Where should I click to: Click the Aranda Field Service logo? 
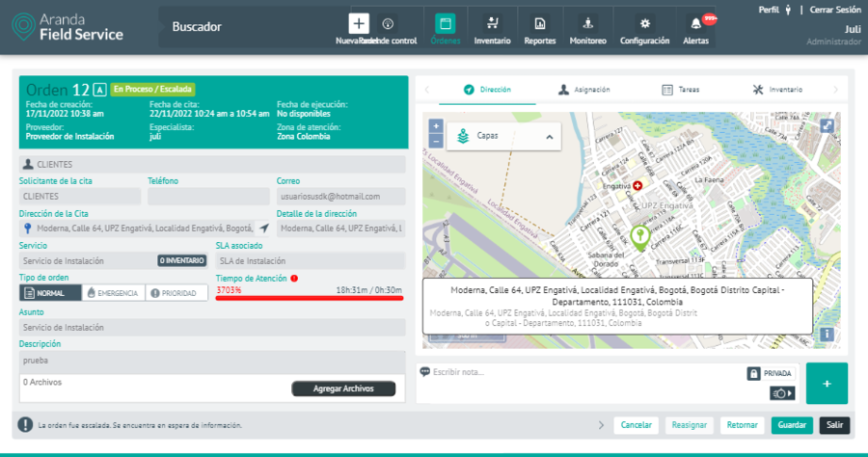[x=68, y=27]
